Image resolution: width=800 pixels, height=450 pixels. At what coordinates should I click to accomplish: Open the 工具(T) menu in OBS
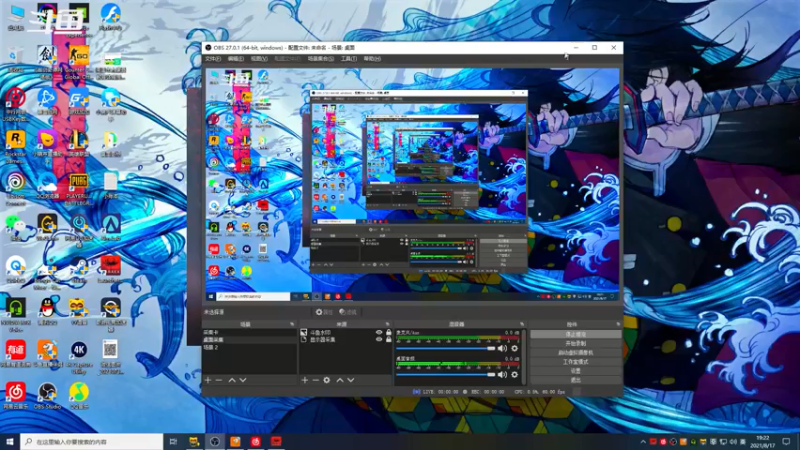(x=348, y=59)
